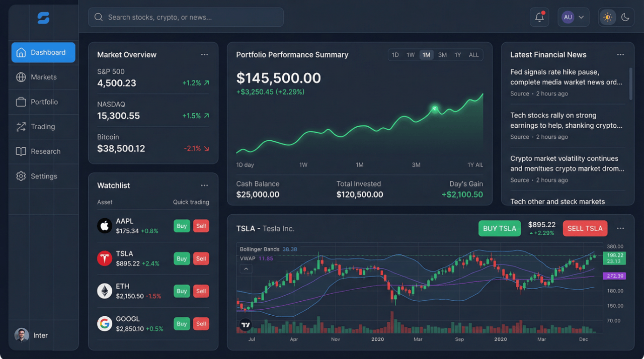The height and width of the screenshot is (359, 644).
Task: Click the Total Invested $120,500.00 value
Action: (x=360, y=195)
